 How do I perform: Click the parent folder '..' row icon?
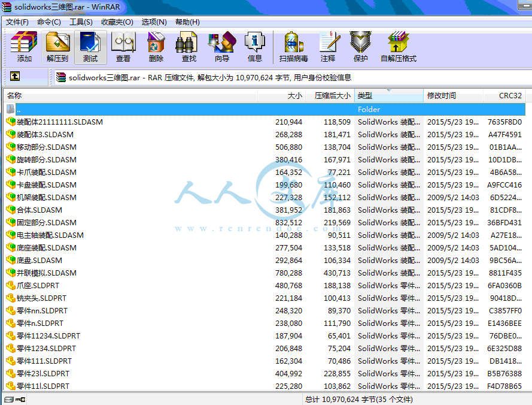pyautogui.click(x=11, y=109)
